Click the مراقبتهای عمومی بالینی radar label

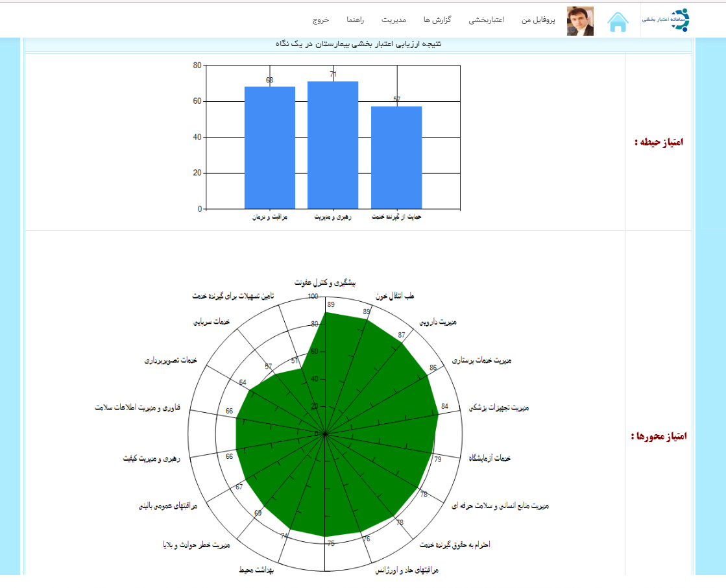[167, 506]
